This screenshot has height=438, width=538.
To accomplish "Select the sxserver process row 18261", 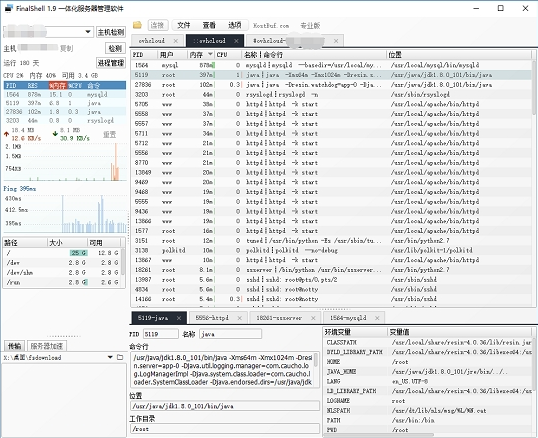I will (331, 270).
